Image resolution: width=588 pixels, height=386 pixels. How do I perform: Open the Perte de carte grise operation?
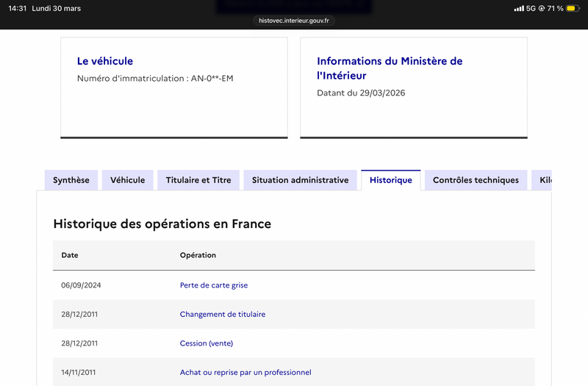tap(214, 285)
